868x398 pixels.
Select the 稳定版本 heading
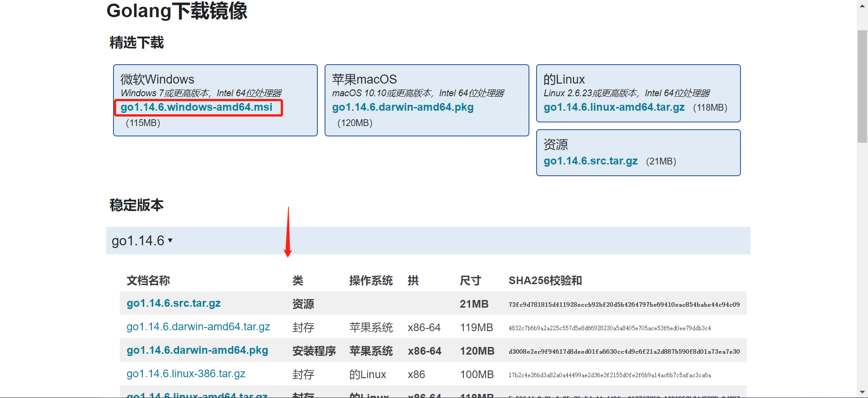click(x=137, y=205)
